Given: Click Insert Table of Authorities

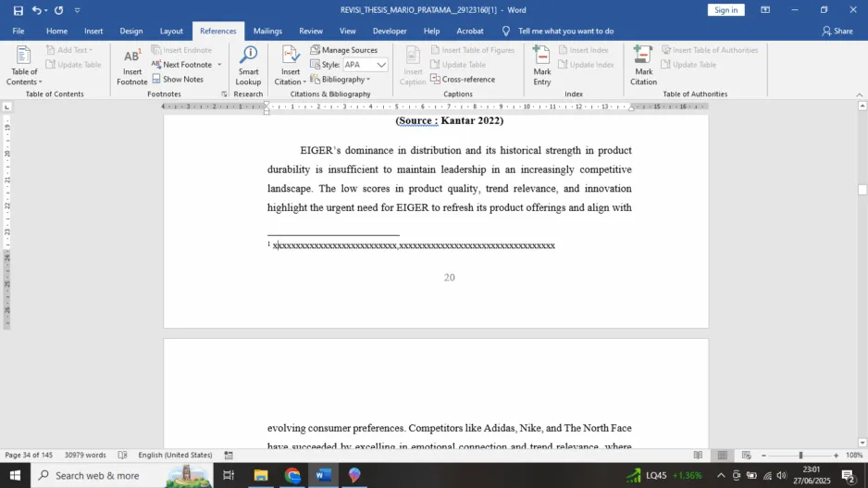Looking at the screenshot, I should [x=711, y=50].
